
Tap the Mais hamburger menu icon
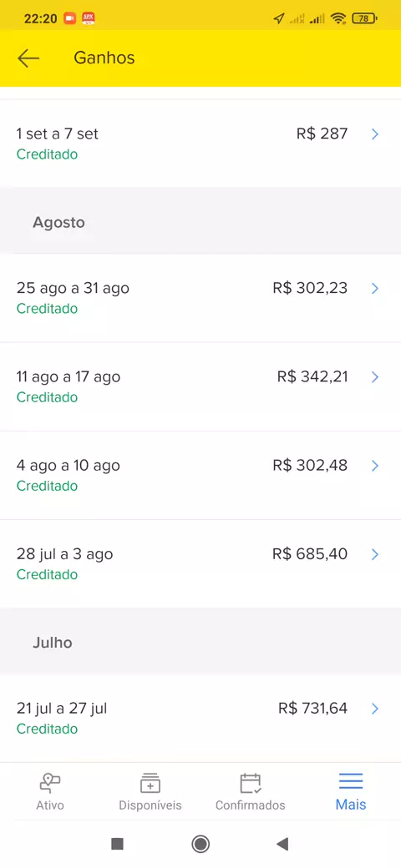[351, 781]
